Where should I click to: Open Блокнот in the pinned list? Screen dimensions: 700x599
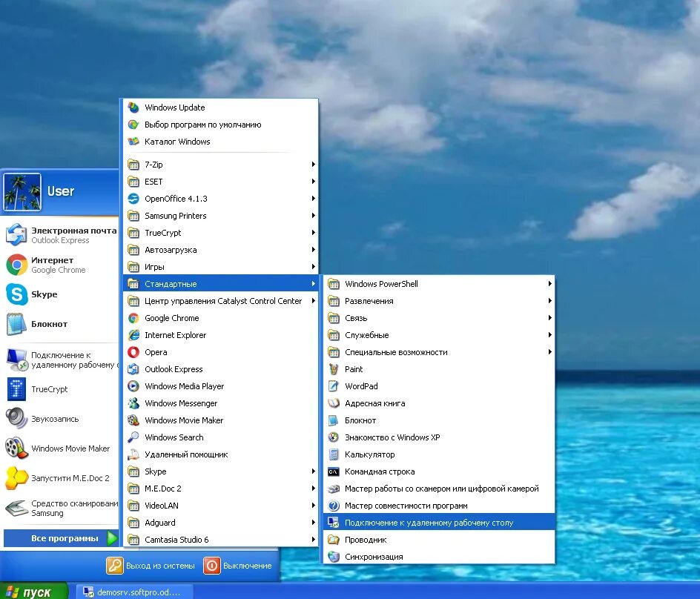click(61, 324)
